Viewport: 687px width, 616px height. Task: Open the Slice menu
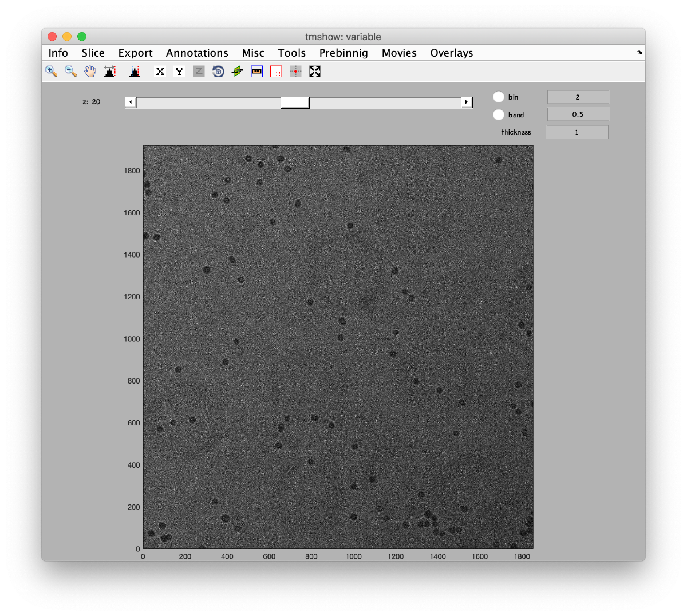tap(93, 53)
